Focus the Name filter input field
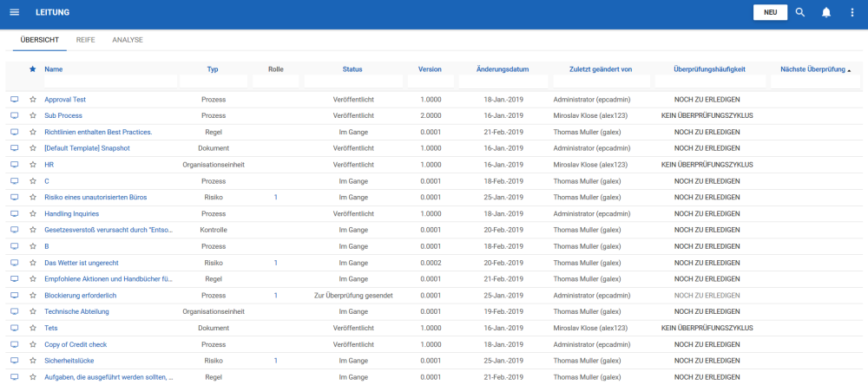 (111, 82)
